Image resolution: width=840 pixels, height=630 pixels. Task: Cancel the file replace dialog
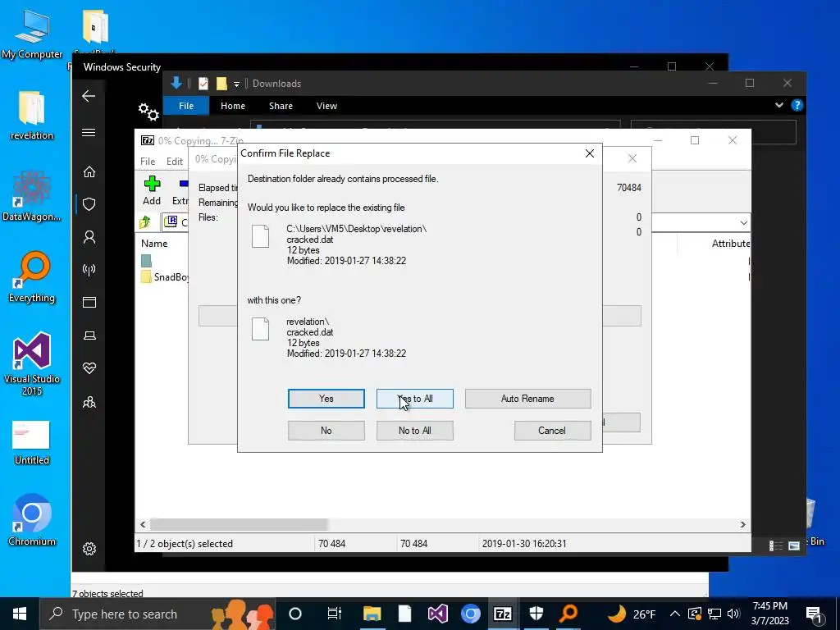552,430
